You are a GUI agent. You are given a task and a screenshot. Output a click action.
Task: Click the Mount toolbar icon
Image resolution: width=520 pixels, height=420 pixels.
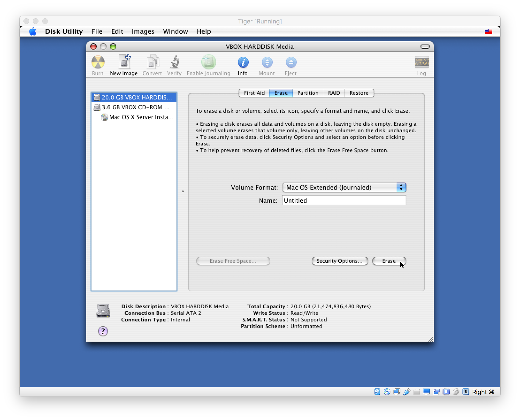[267, 62]
